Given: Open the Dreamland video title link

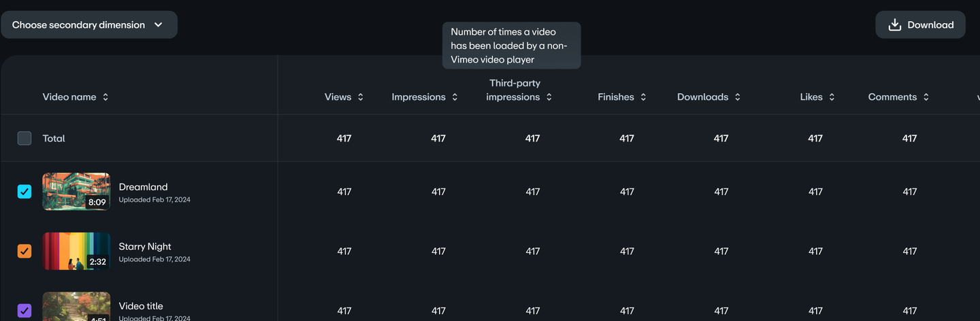Looking at the screenshot, I should pos(143,187).
